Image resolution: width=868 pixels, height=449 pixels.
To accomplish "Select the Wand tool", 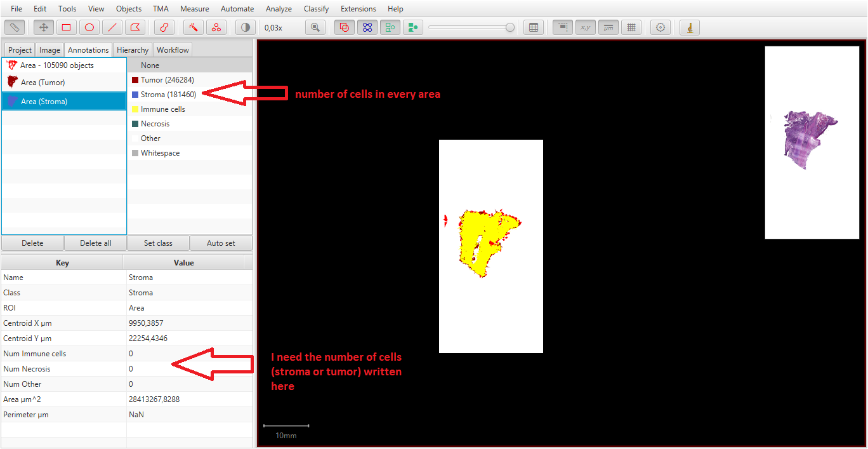I will tap(194, 27).
